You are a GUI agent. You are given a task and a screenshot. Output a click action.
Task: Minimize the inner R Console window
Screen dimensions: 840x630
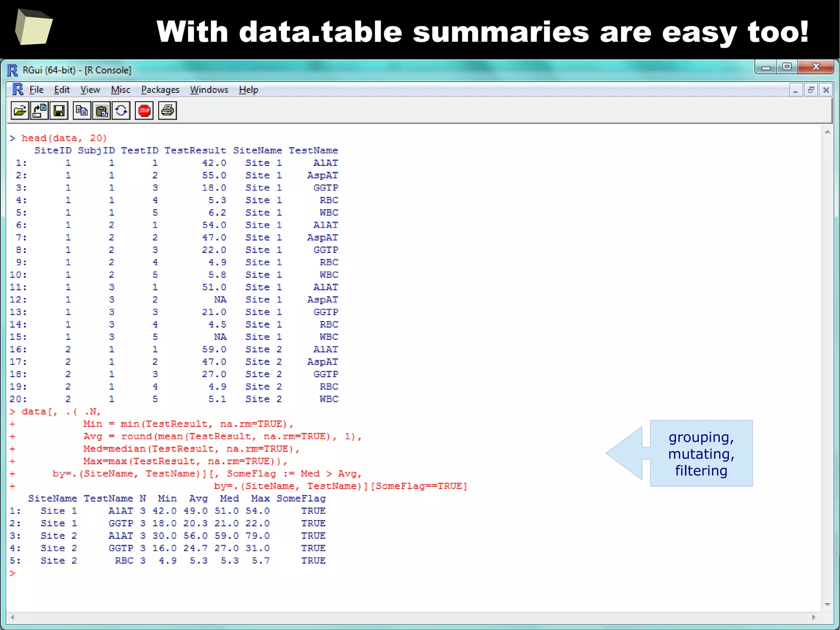[796, 90]
